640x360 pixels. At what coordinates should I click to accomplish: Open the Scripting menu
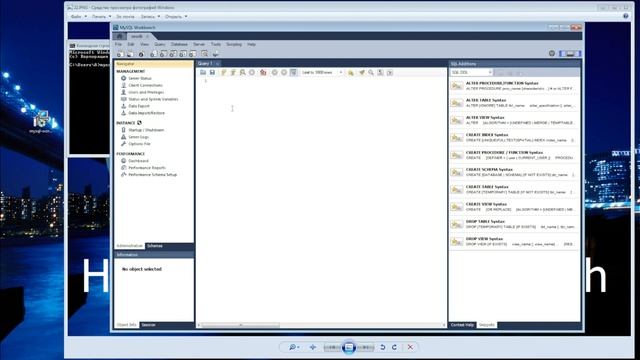(x=234, y=44)
